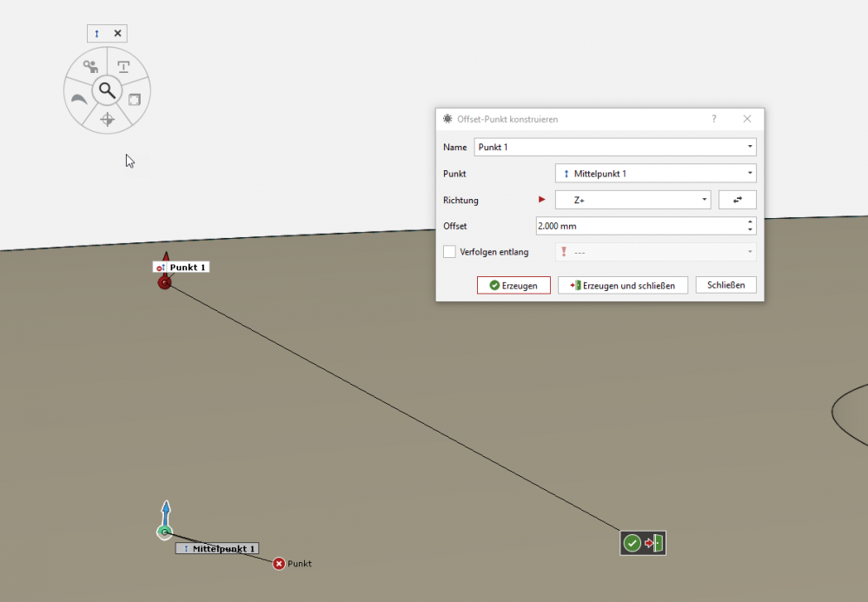868x602 pixels.
Task: Click the create-and-close door icon in viewport
Action: pos(654,543)
